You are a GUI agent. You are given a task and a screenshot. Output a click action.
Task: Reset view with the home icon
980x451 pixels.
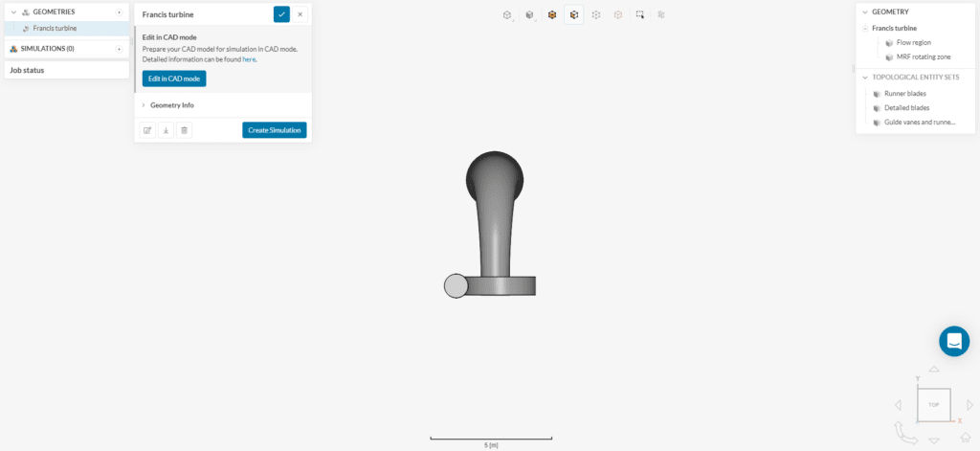pyautogui.click(x=966, y=437)
